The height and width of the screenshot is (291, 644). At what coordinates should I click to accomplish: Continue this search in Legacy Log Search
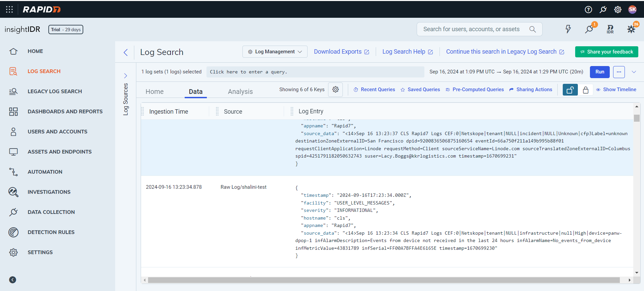[505, 52]
